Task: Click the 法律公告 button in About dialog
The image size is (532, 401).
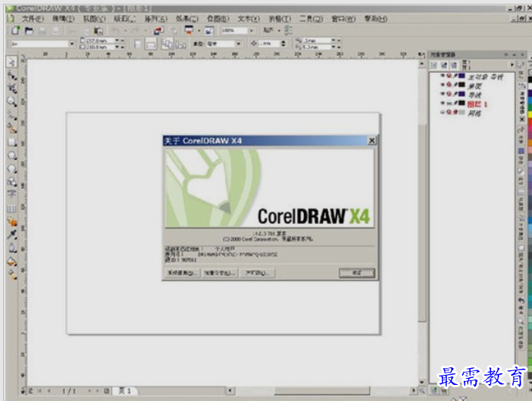Action: 220,273
